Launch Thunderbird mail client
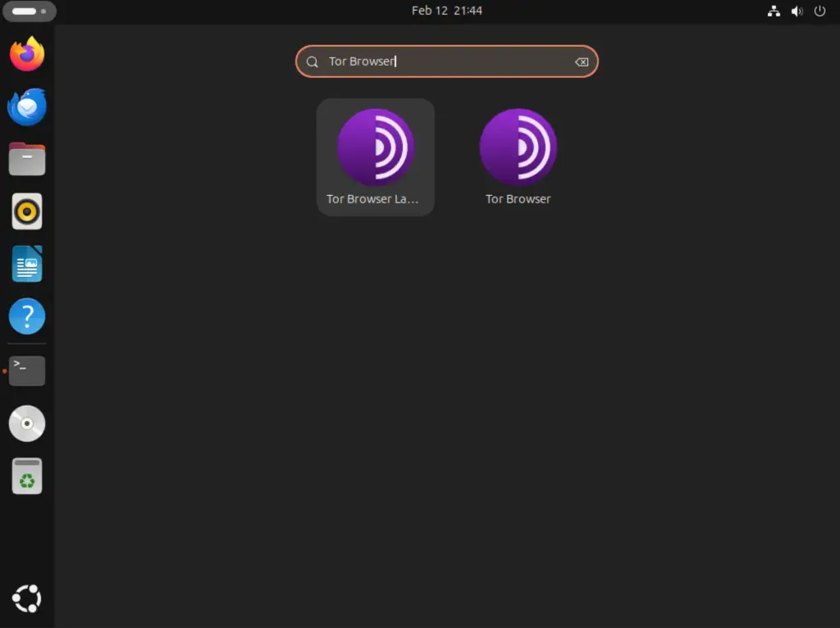This screenshot has height=628, width=840. tap(27, 106)
